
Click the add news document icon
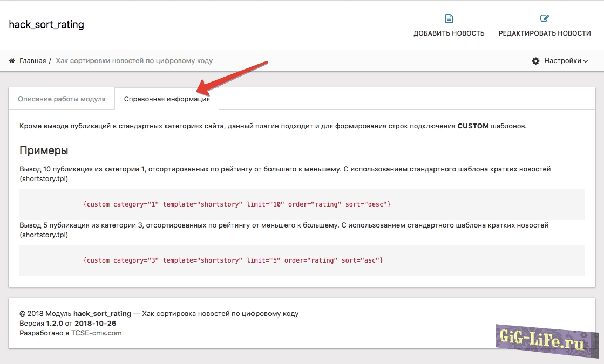tap(449, 19)
